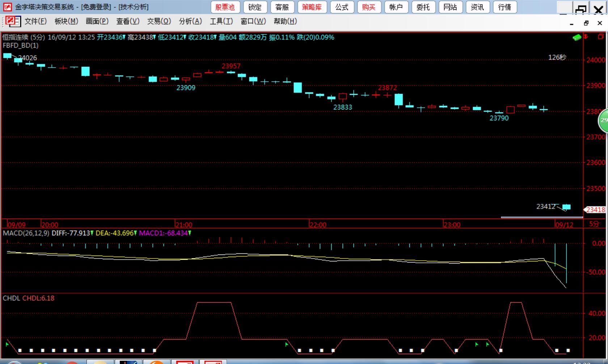Image resolution: width=608 pixels, height=364 pixels.
Task: Click the inner document minimize button
Action: [x=572, y=23]
